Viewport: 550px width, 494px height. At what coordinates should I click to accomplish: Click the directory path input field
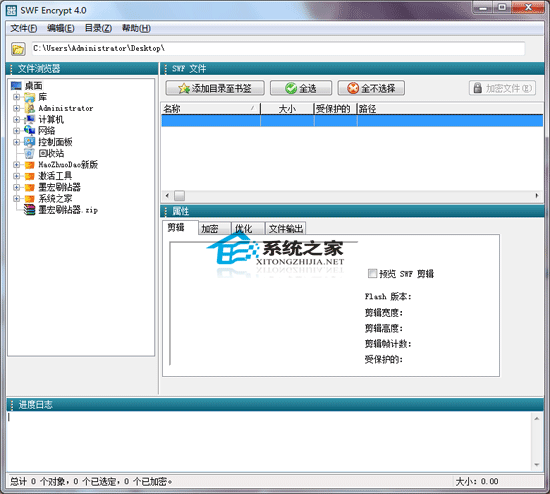coord(278,48)
